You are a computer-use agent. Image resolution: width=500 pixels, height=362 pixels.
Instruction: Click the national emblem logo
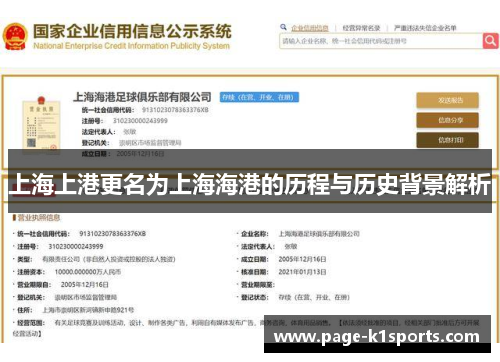point(15,37)
